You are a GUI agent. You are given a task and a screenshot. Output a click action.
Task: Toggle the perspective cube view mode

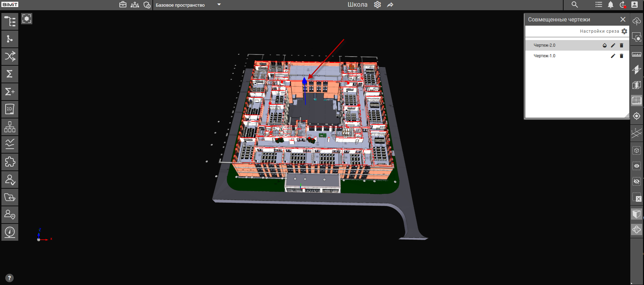coord(636,214)
